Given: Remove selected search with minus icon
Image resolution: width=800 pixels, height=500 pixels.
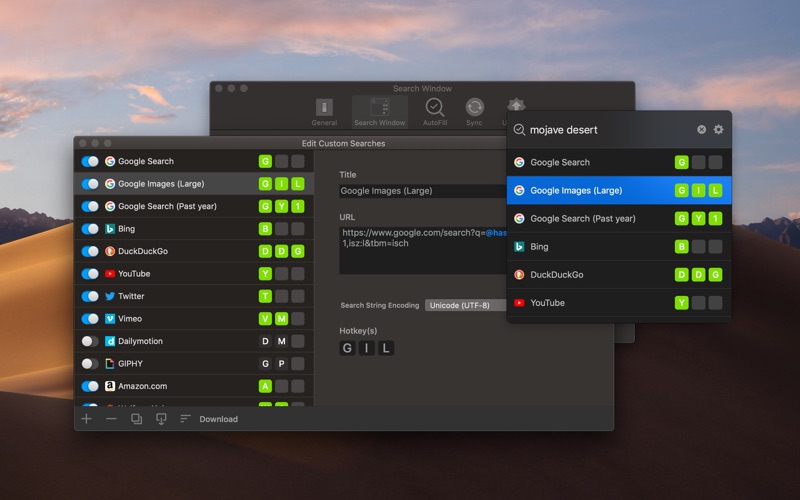Looking at the screenshot, I should [x=111, y=419].
